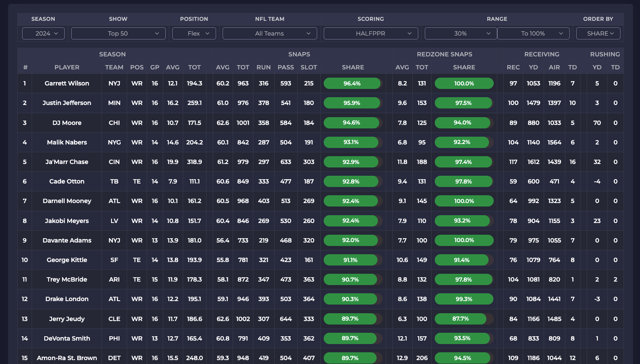
Task: Open the Position Flex dropdown
Action: (194, 33)
